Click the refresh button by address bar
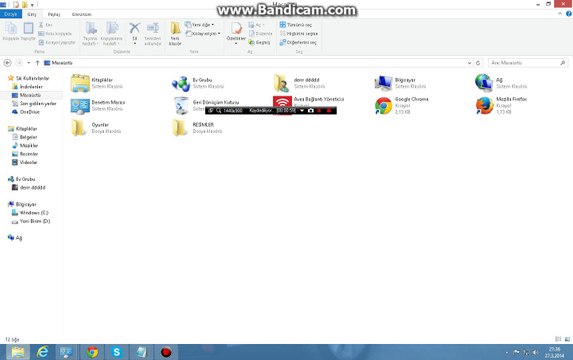The image size is (573, 360). pyautogui.click(x=478, y=63)
